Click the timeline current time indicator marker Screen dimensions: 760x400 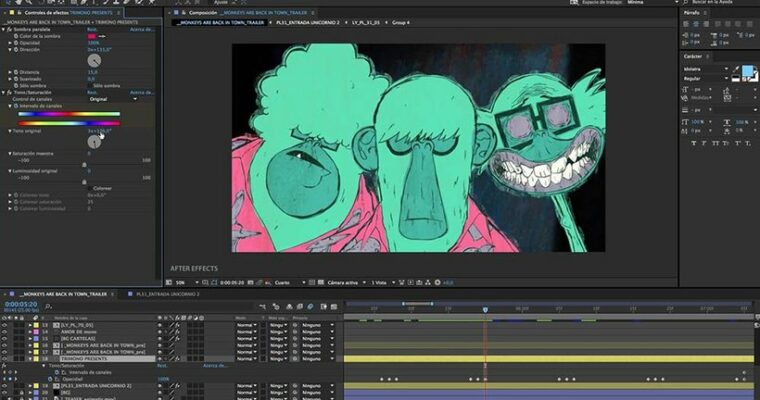[x=485, y=309]
